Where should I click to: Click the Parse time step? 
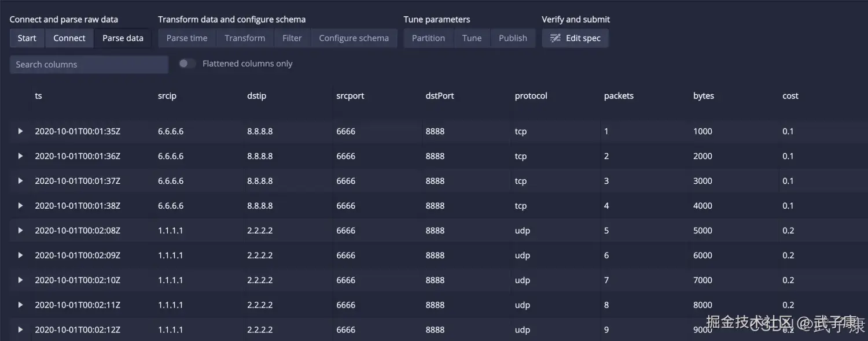tap(186, 38)
